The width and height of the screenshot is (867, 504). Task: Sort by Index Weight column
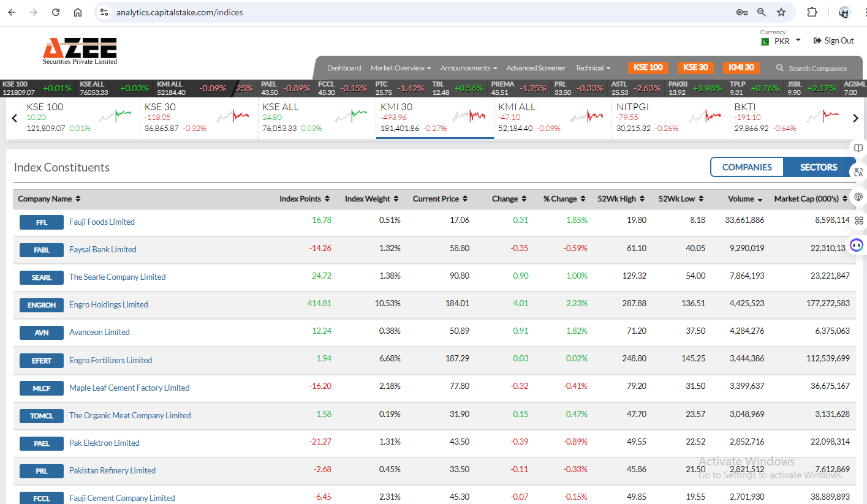click(372, 199)
